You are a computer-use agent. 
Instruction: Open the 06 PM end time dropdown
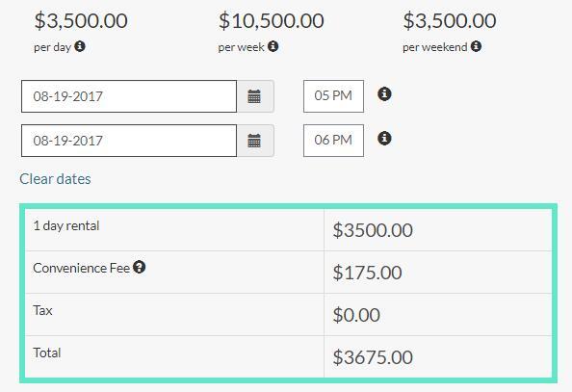[x=333, y=141]
